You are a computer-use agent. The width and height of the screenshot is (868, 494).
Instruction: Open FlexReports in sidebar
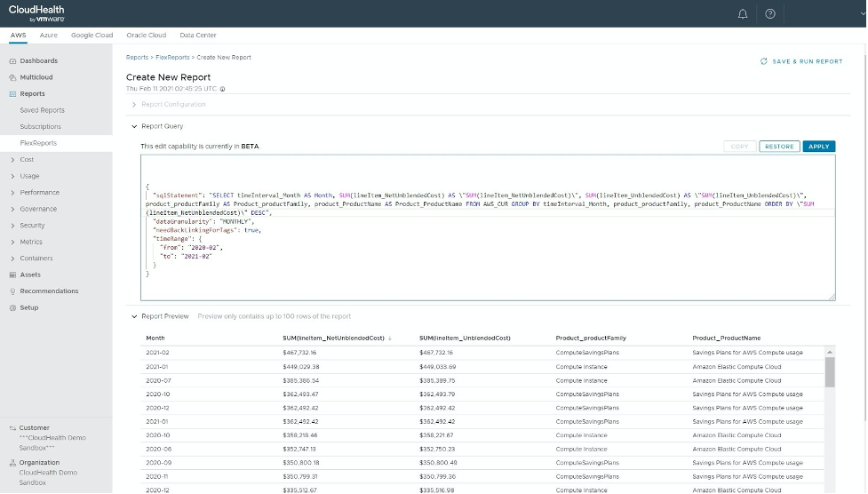[x=38, y=143]
